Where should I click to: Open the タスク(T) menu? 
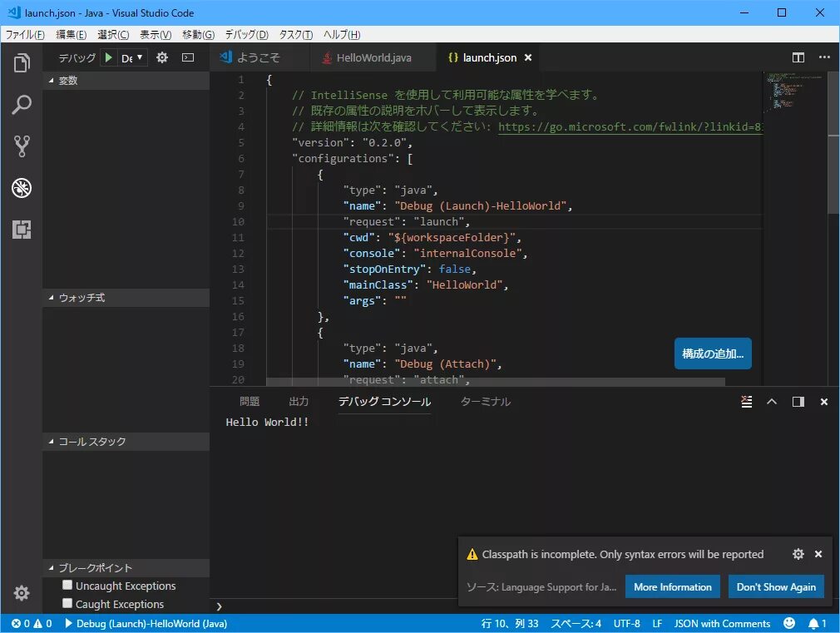(x=296, y=34)
